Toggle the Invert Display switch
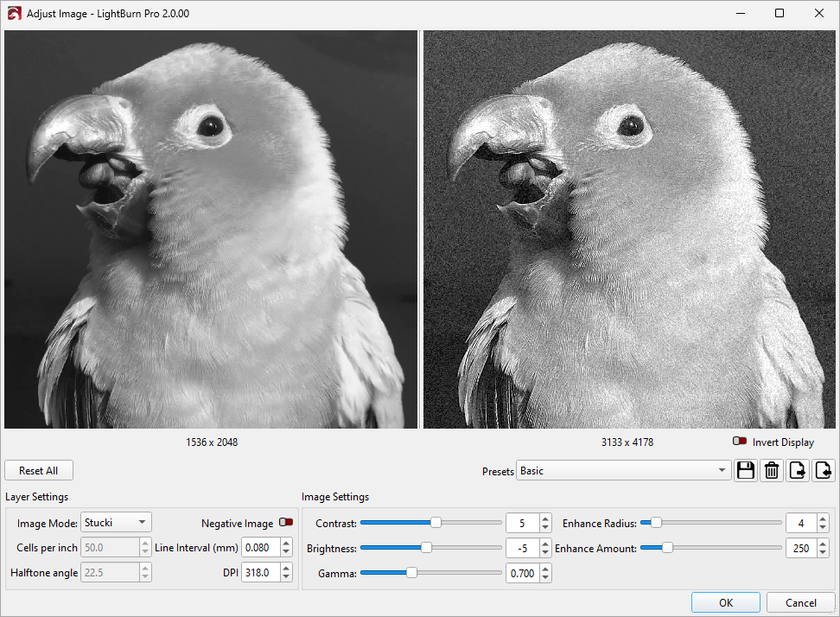 click(x=740, y=442)
